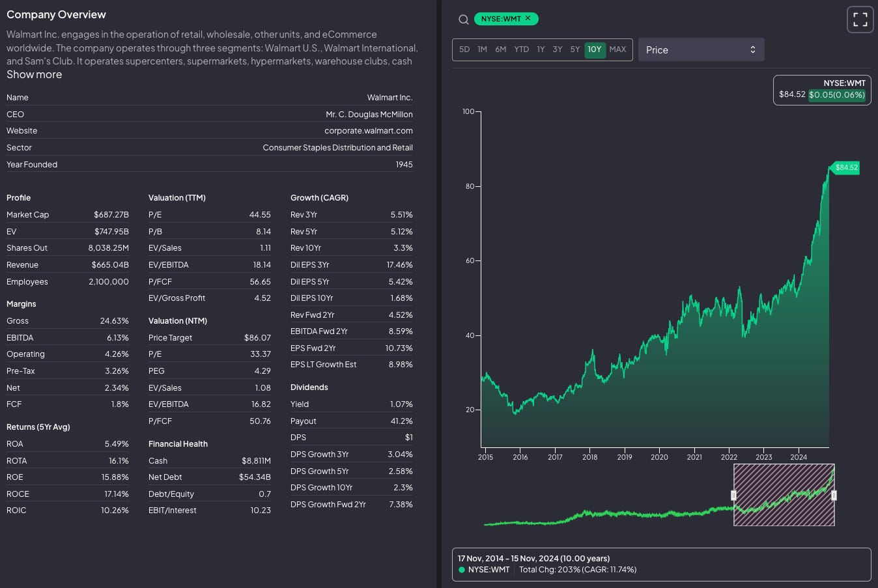Image resolution: width=878 pixels, height=588 pixels.
Task: Click the right range navigator handle
Action: point(834,496)
